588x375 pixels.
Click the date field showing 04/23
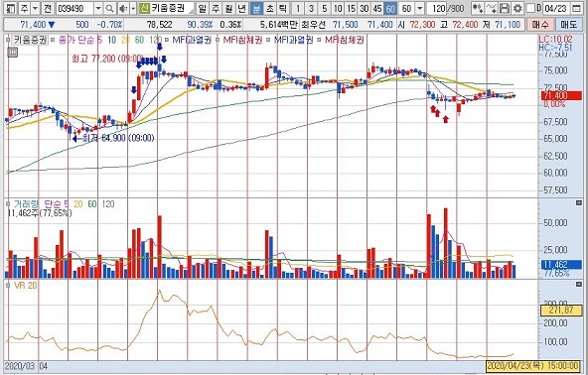pos(556,8)
